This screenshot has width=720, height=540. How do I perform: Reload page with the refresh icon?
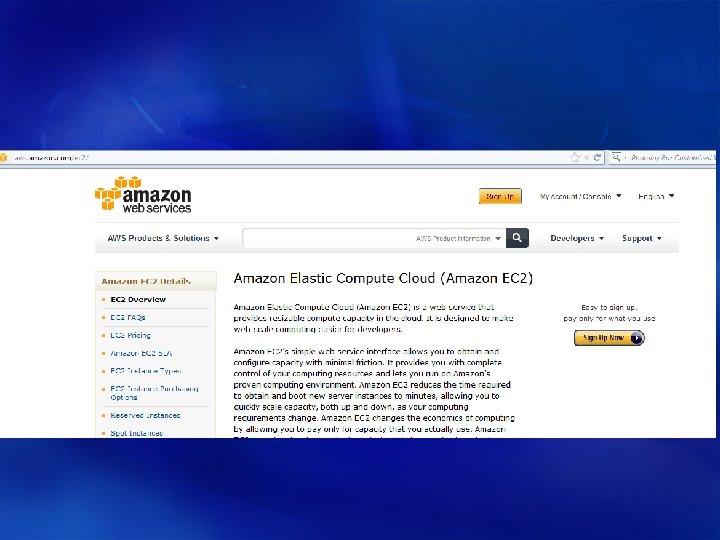pyautogui.click(x=597, y=158)
